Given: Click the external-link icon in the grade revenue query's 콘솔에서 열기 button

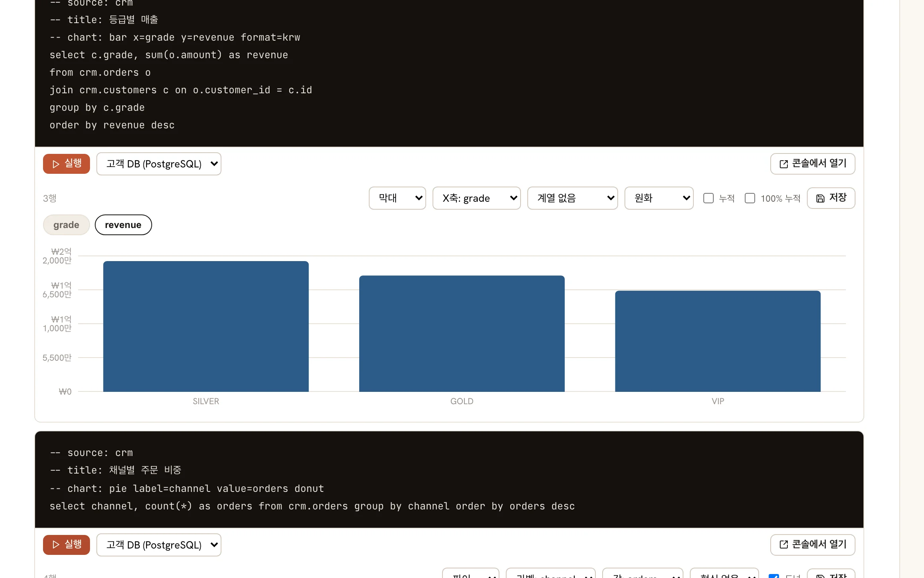Looking at the screenshot, I should [x=783, y=164].
